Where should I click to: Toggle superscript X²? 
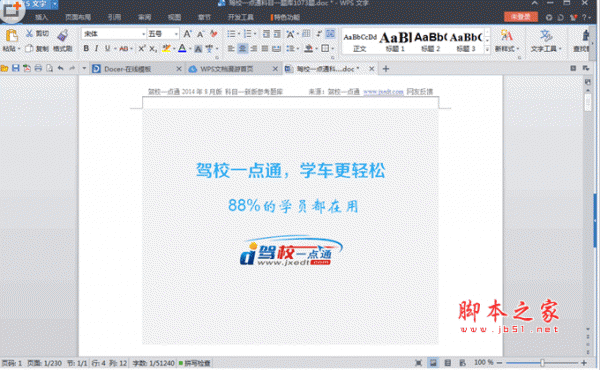[142, 49]
